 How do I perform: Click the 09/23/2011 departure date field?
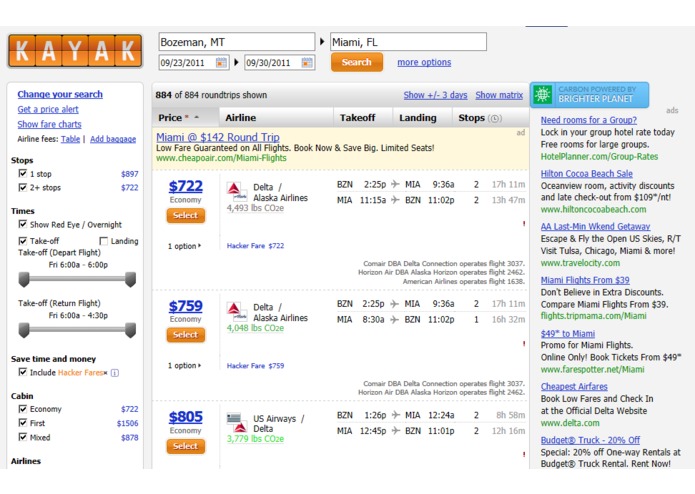[x=193, y=62]
